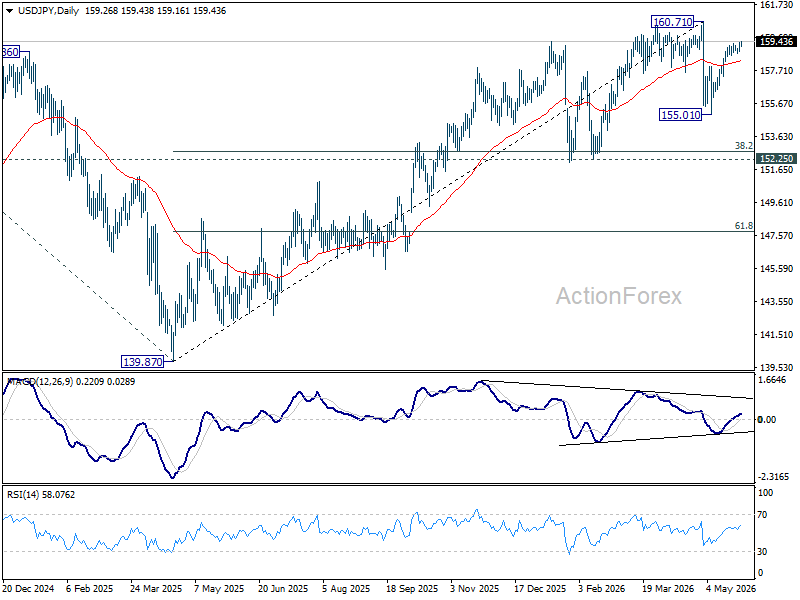
Task: Click the RSI 70 overbought level label
Action: pyautogui.click(x=762, y=515)
